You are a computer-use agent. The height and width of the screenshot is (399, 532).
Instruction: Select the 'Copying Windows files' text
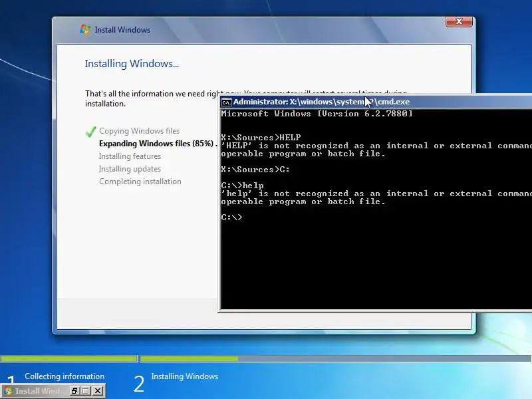140,131
